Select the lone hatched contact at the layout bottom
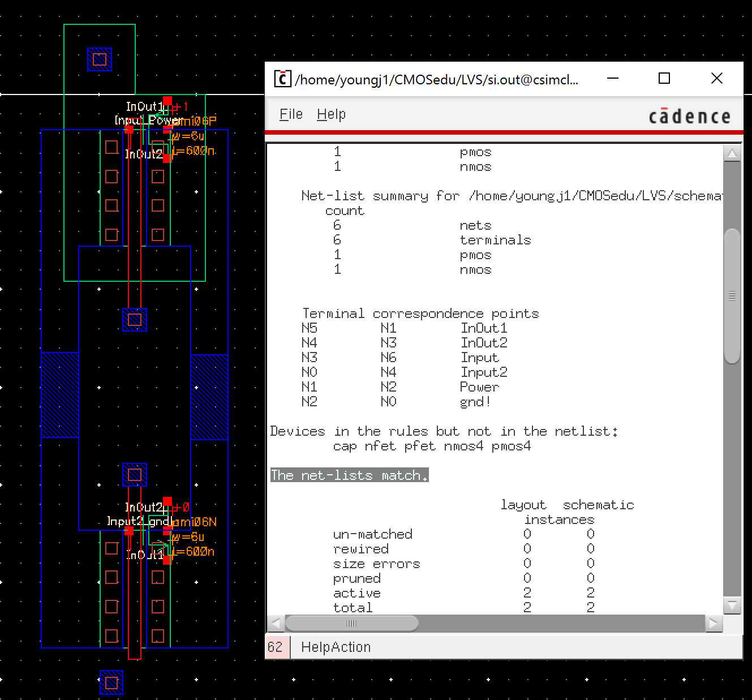Screen dimensions: 752x700 point(111,682)
